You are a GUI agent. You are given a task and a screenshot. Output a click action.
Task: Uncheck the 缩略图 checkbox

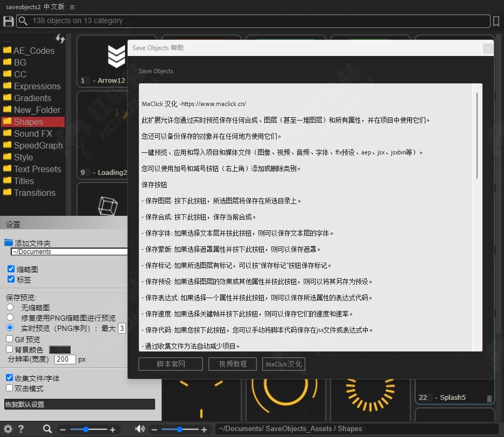(x=11, y=269)
